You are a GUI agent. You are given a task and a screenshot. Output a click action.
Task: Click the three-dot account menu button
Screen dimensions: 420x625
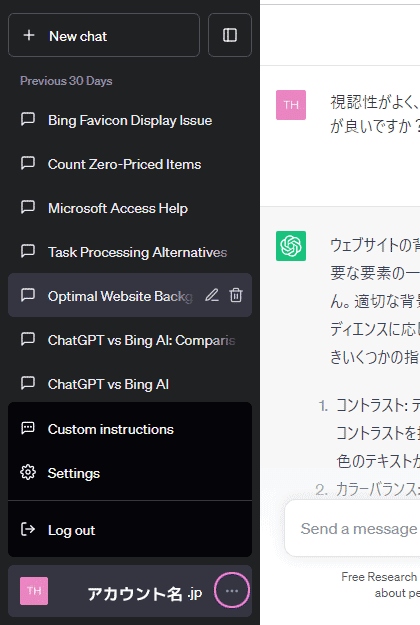coord(232,591)
